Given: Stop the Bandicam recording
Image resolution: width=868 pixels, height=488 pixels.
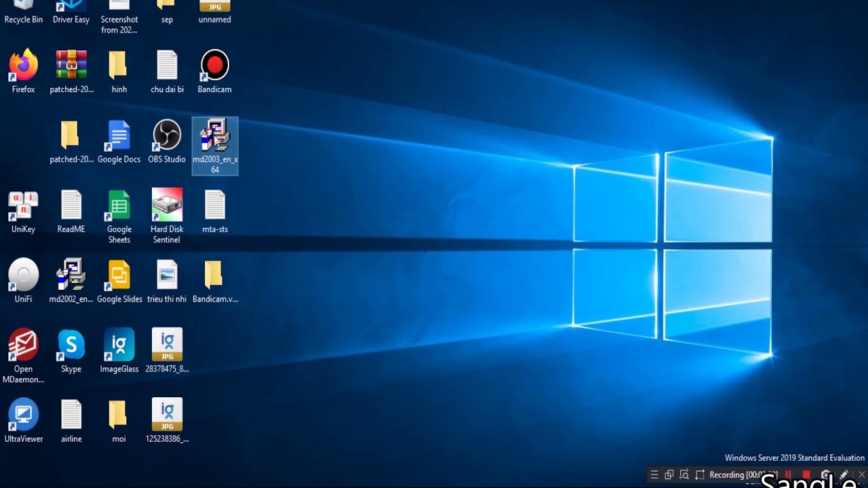Looking at the screenshot, I should coord(806,475).
